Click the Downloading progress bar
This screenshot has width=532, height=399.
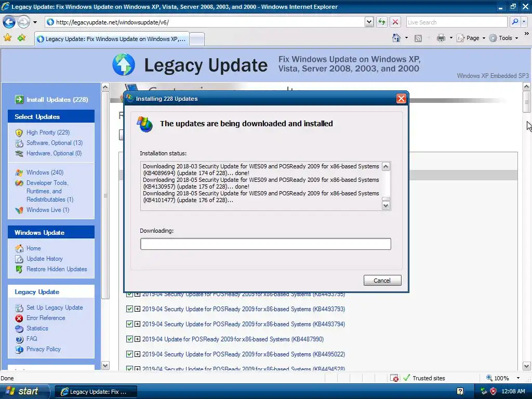[x=265, y=244]
